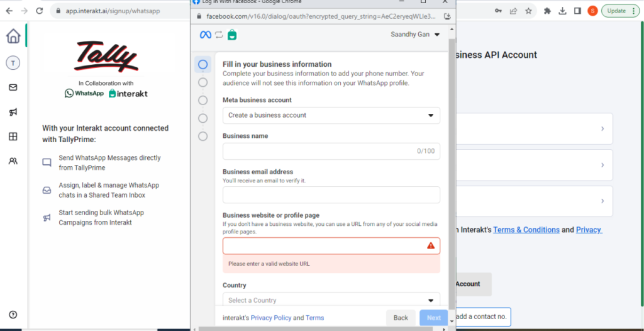Click the scroll down arrow in dialog
The height and width of the screenshot is (331, 644).
pos(452,321)
